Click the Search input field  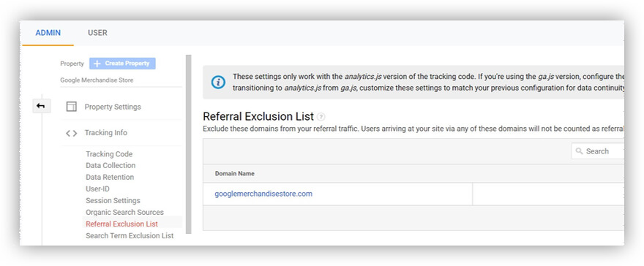[598, 151]
